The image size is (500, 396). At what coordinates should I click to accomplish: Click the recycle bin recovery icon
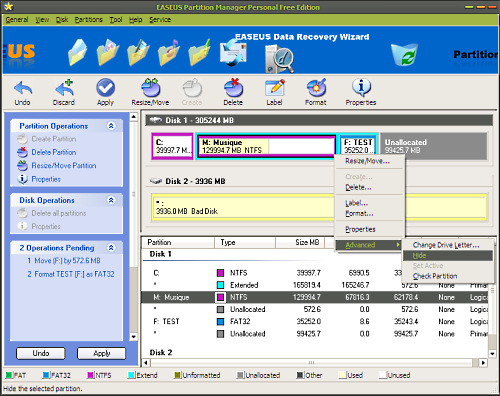pyautogui.click(x=404, y=54)
